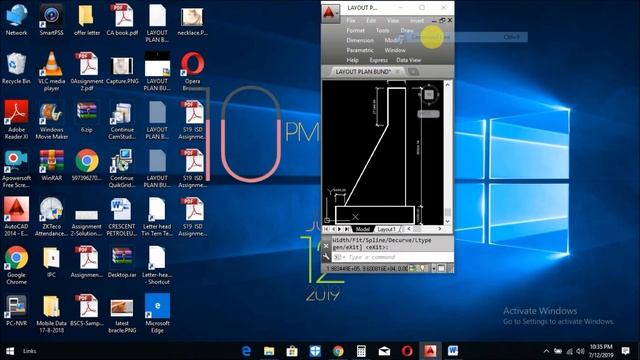
Task: Open the Network desktop icon
Action: pos(16,20)
